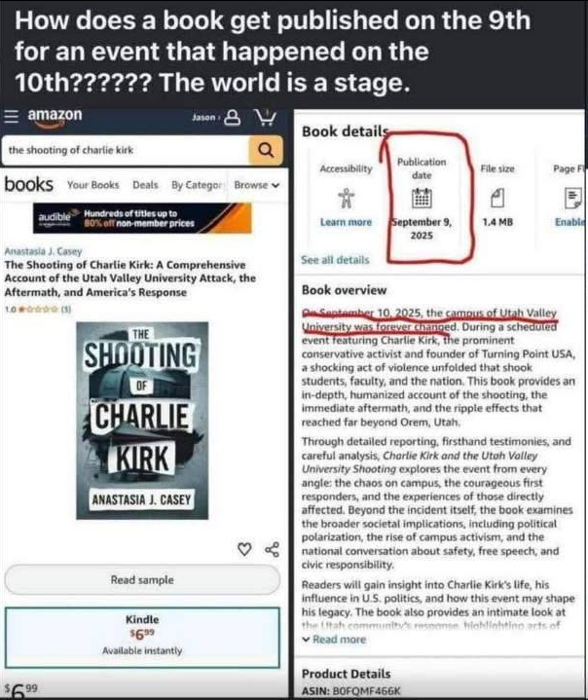The image size is (588, 700).
Task: Click the share icon below cover
Action: click(x=273, y=549)
